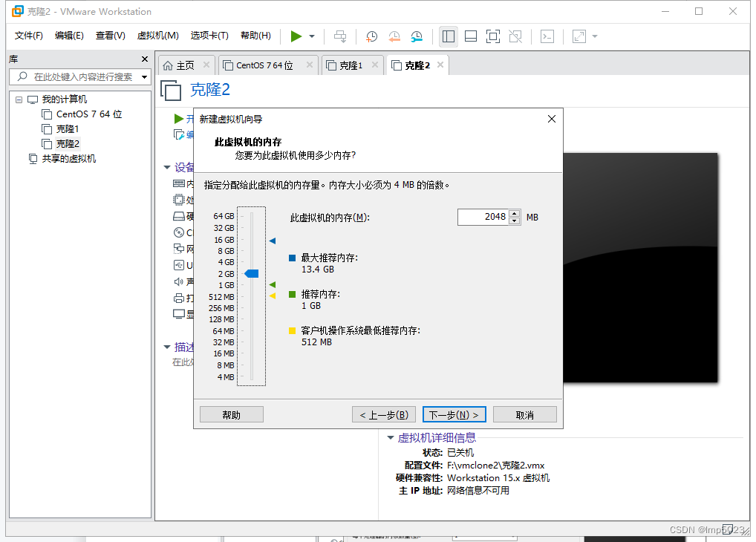Collapse the 描述 section triangle
Screen dimensions: 756x542
point(167,347)
